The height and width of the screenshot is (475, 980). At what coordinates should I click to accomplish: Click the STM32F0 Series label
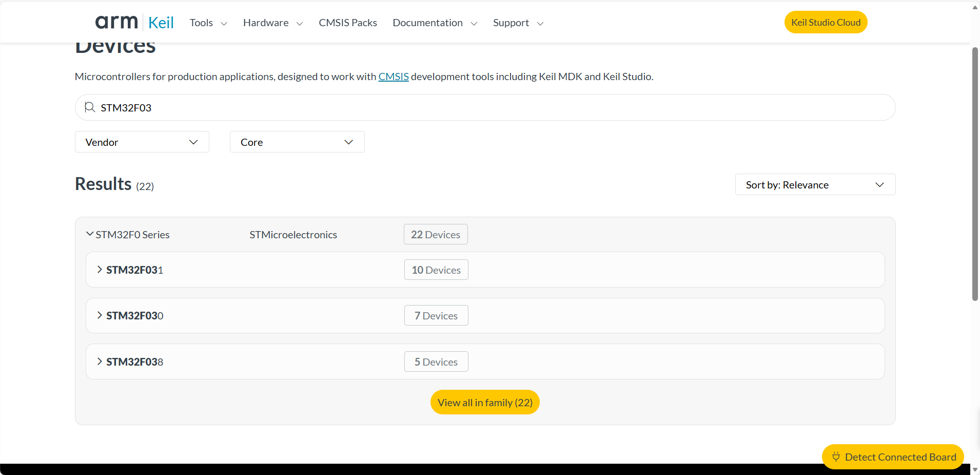pos(132,235)
